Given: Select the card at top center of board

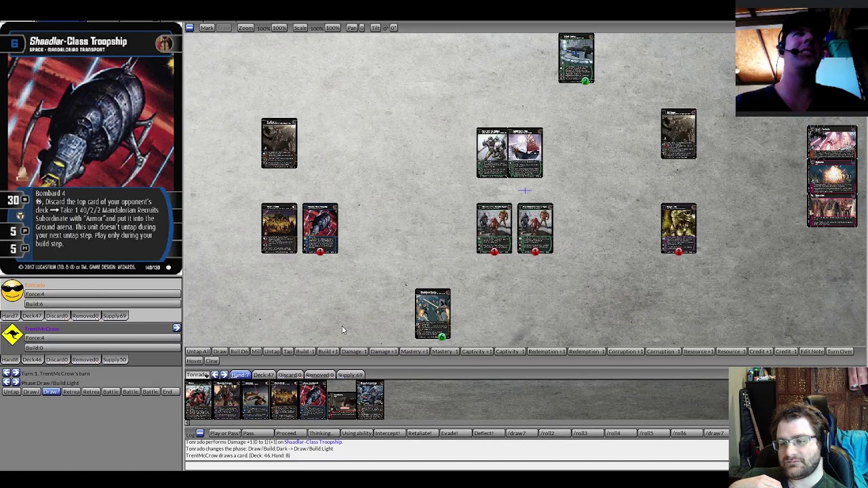Looking at the screenshot, I should coord(576,58).
